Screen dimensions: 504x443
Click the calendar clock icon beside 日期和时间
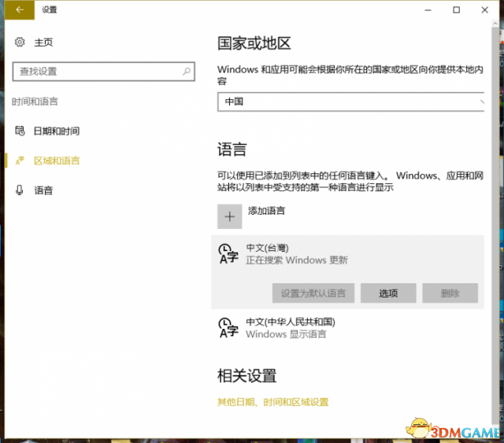point(20,131)
